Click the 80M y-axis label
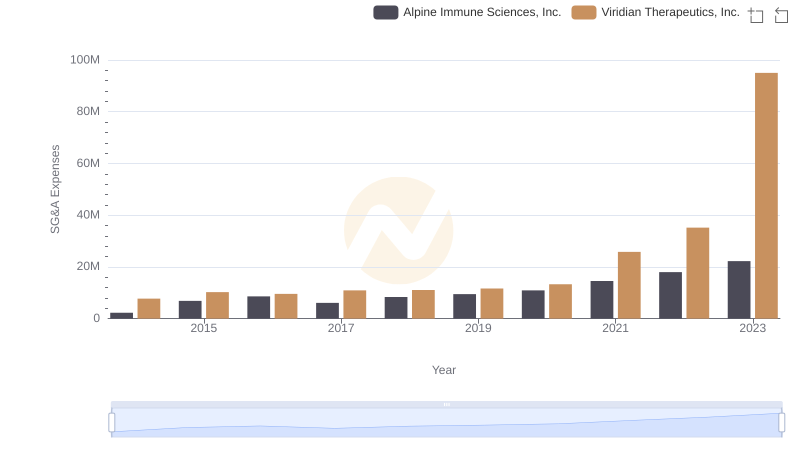800x461 pixels. click(88, 111)
